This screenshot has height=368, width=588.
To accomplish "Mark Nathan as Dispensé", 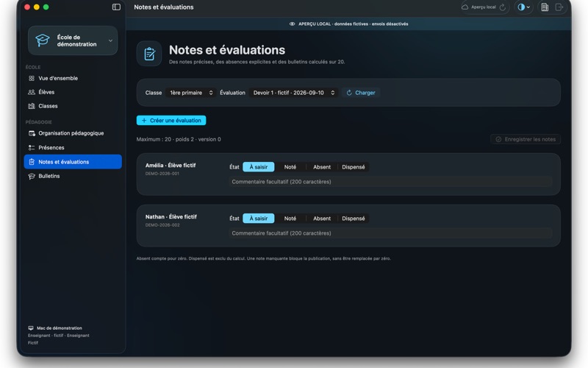I will pos(354,219).
